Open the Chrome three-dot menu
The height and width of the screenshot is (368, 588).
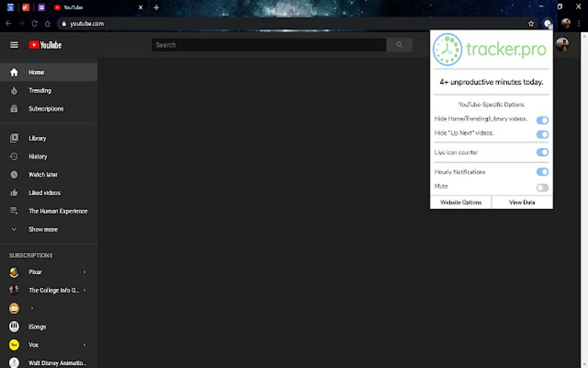(x=578, y=24)
